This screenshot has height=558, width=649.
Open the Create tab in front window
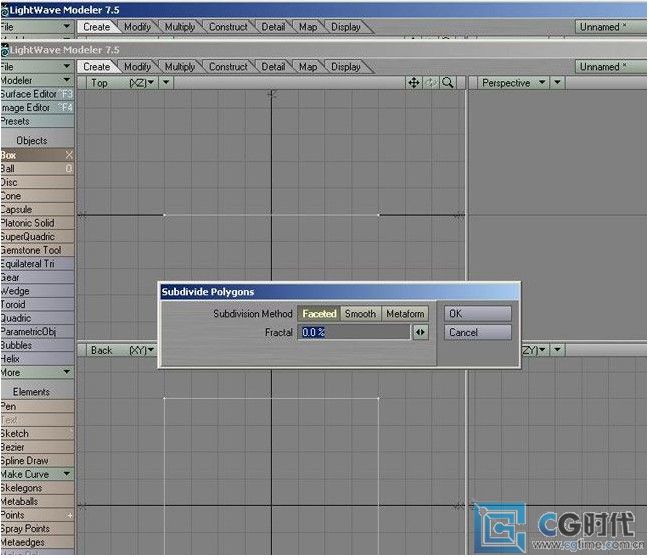point(96,67)
